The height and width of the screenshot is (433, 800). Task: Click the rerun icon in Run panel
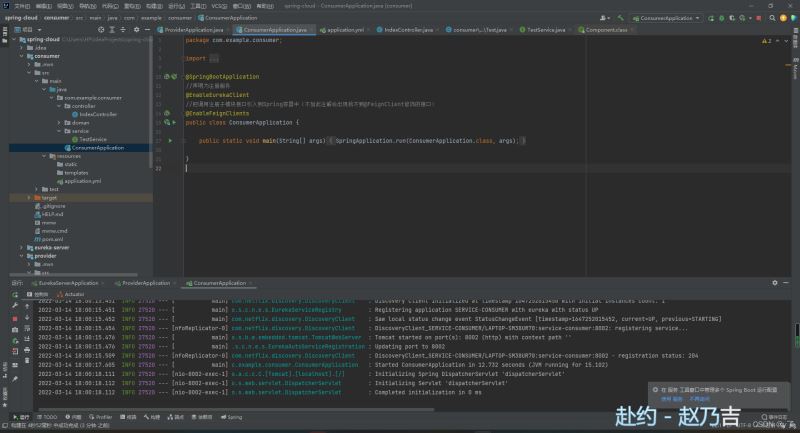[x=15, y=296]
